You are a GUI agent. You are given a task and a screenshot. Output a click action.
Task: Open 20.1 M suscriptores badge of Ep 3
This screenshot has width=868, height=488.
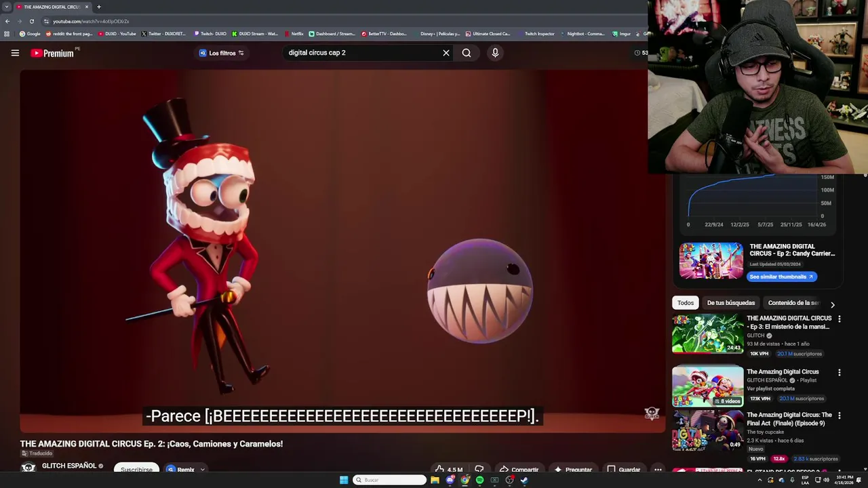click(799, 354)
